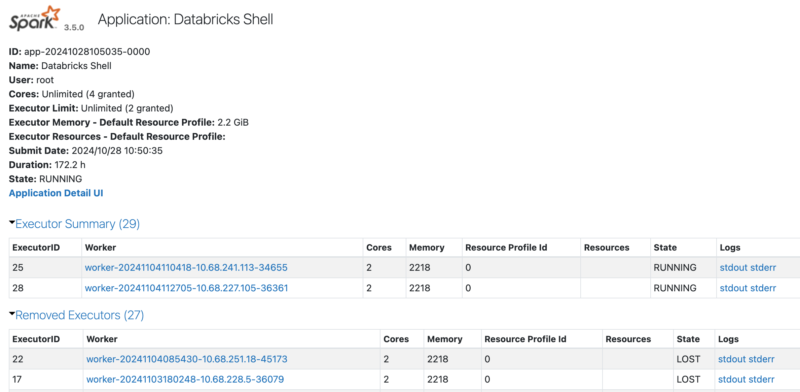Click memory 2218 of executor 17
The height and width of the screenshot is (392, 800).
point(438,379)
